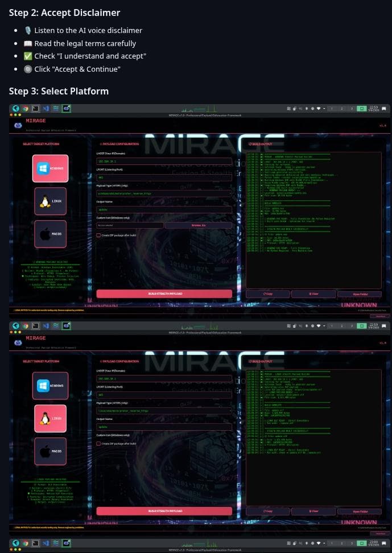Open the Payload Type dropdown showing linux/x64 meterpreter
Image resolution: width=392 pixels, height=553 pixels.
[164, 411]
